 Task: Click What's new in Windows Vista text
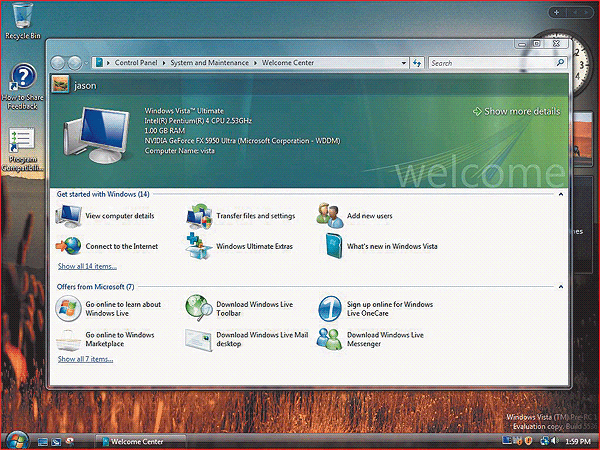pyautogui.click(x=392, y=246)
